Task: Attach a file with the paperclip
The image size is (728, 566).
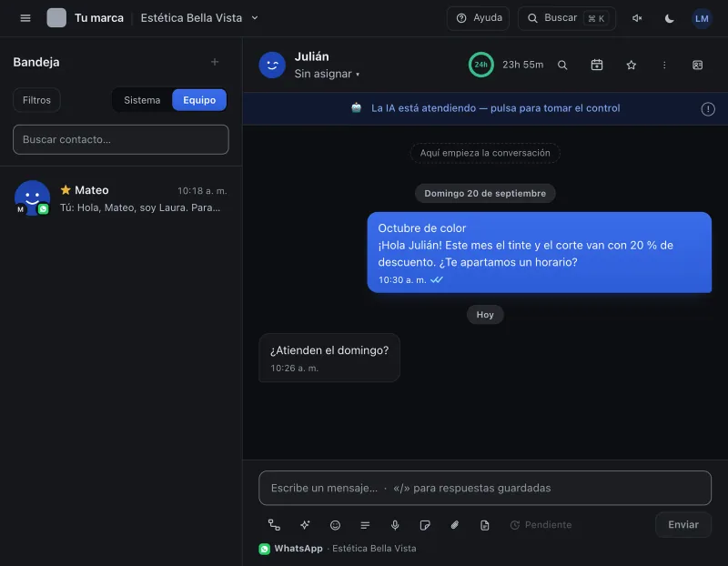Action: coord(454,525)
